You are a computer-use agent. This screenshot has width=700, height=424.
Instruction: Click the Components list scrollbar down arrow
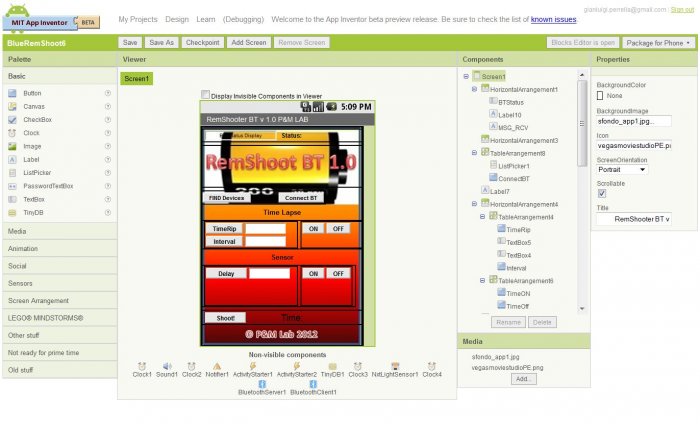coord(582,308)
